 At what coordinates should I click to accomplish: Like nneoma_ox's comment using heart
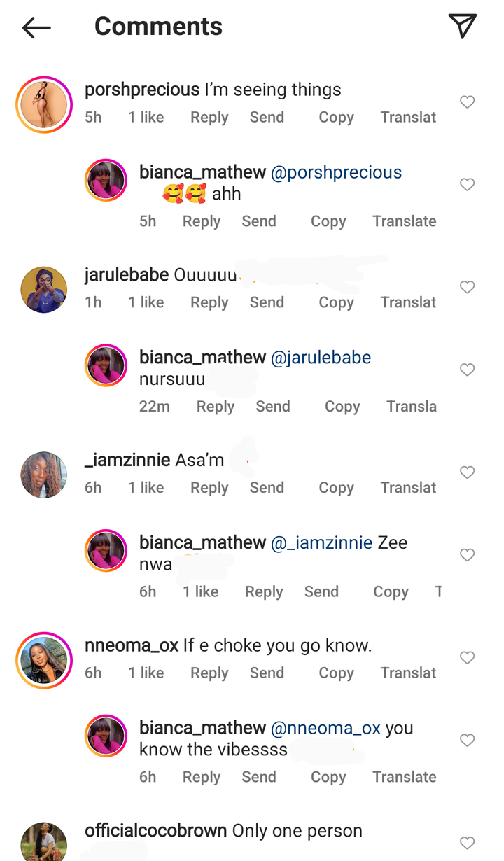(x=467, y=658)
